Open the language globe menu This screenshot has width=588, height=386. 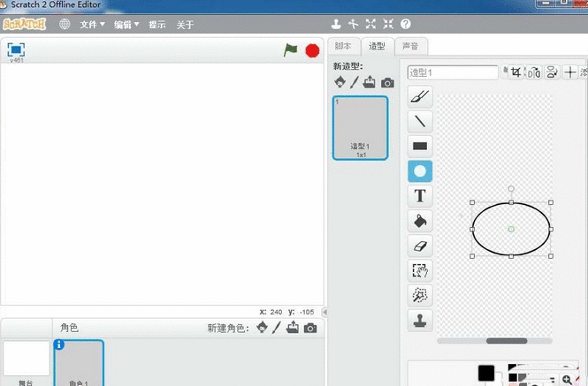[65, 25]
